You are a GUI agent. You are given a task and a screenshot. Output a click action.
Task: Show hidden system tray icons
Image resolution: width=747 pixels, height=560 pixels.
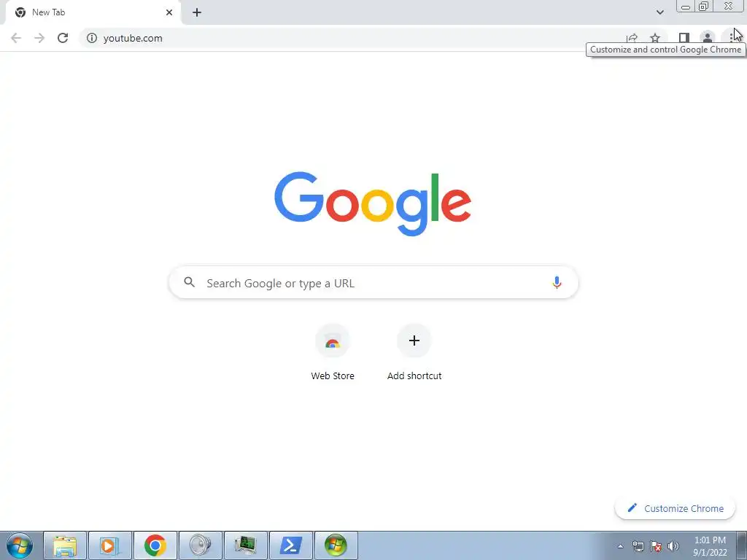[620, 546]
